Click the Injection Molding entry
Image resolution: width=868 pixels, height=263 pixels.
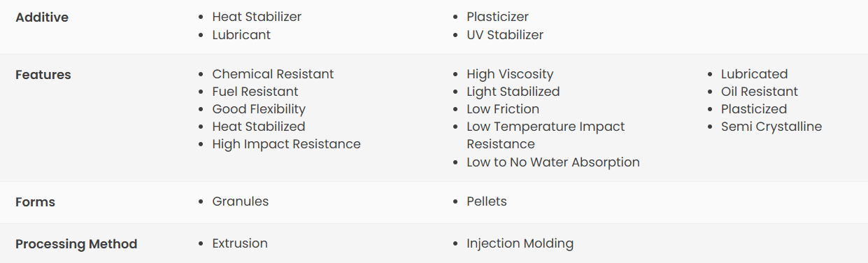coord(520,243)
